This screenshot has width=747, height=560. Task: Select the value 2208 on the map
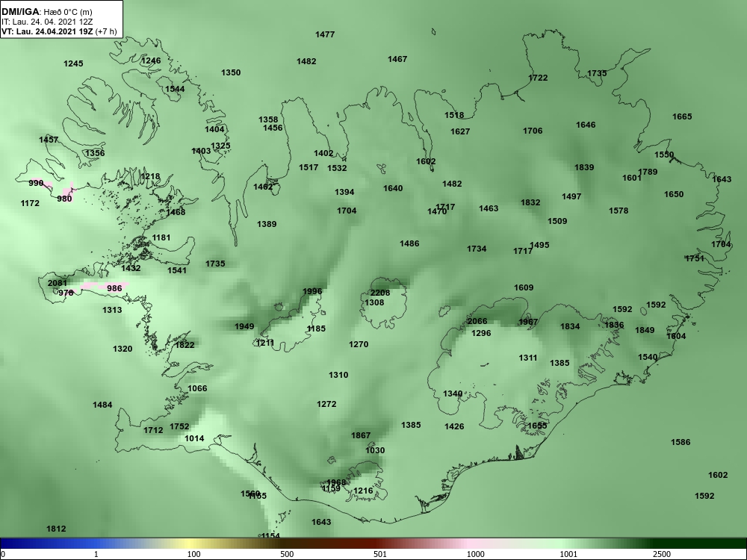coord(380,293)
